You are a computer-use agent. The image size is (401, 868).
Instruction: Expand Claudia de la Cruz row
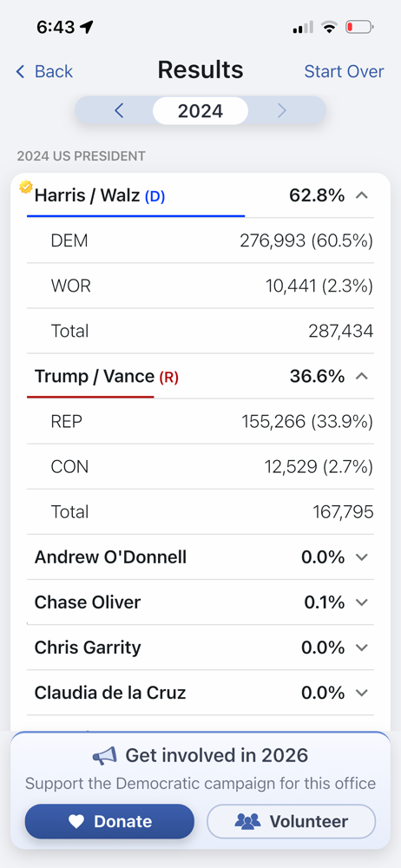200,693
